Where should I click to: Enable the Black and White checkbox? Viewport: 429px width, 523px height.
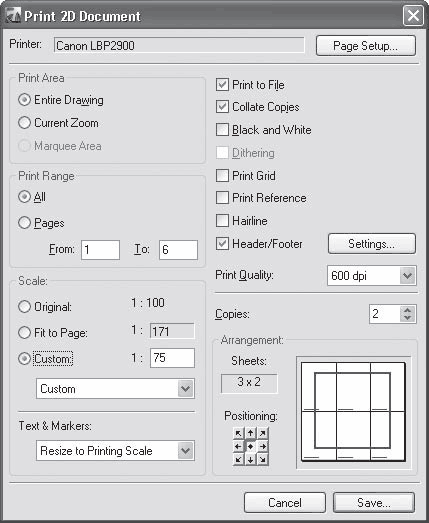pyautogui.click(x=223, y=130)
